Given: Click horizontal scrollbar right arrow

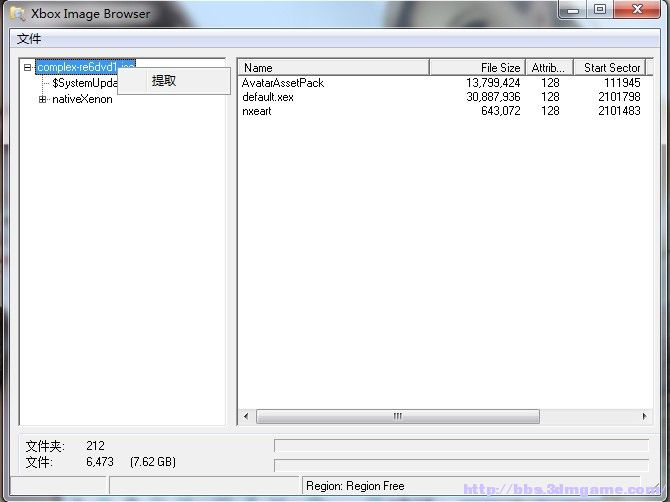Looking at the screenshot, I should click(645, 416).
